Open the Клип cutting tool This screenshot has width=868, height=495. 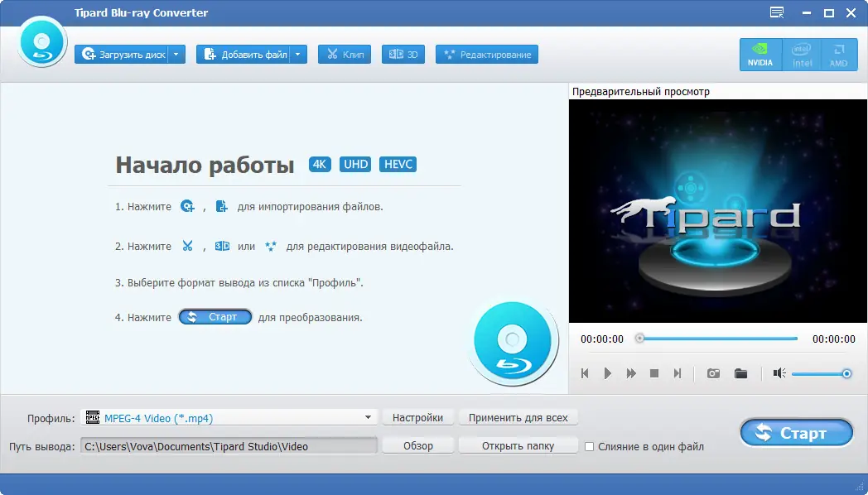(344, 53)
